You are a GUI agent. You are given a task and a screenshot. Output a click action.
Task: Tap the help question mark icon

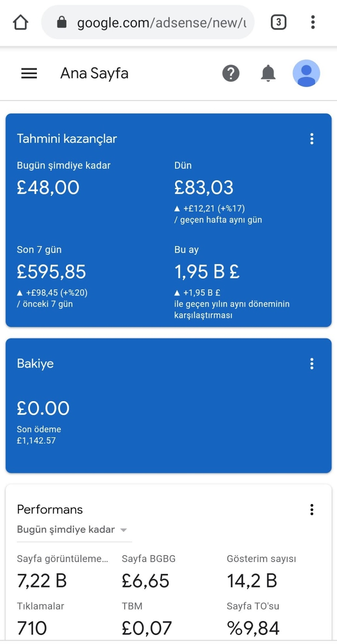(x=231, y=73)
